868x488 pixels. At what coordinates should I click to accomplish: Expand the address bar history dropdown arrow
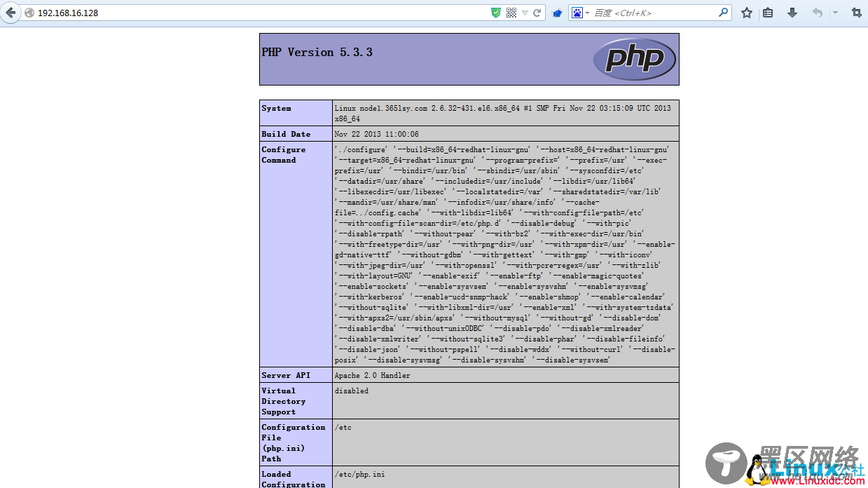525,13
